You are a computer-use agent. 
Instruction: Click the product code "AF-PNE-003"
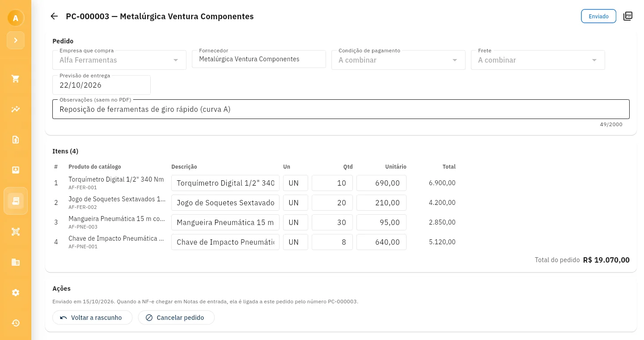[x=83, y=227]
